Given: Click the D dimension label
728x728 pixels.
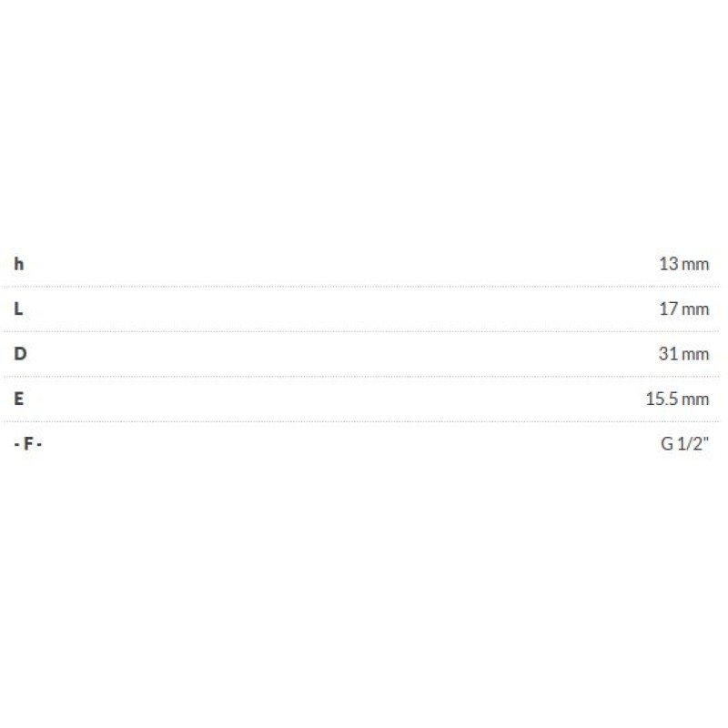Looking at the screenshot, I should pyautogui.click(x=20, y=353).
